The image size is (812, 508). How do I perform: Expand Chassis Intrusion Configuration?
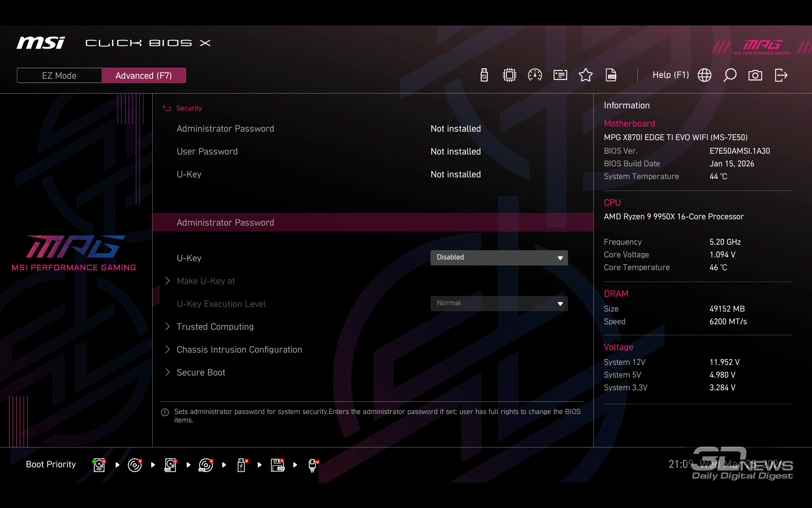pos(239,350)
